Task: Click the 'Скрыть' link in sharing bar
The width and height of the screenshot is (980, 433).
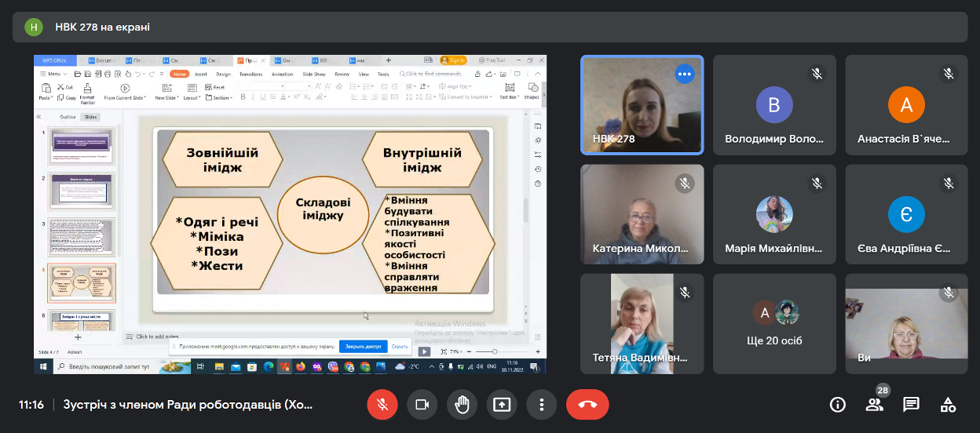Action: 400,346
